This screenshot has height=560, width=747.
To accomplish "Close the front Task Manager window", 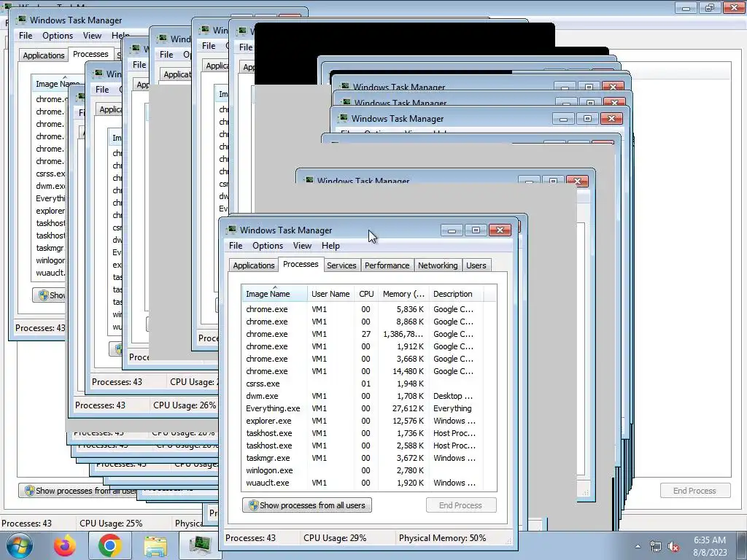I will tap(500, 230).
